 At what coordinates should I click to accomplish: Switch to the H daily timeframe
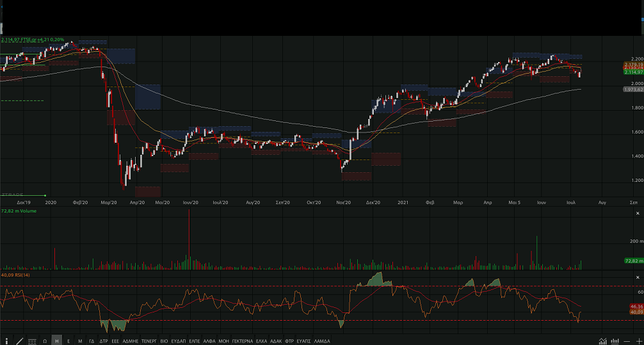tap(56, 341)
